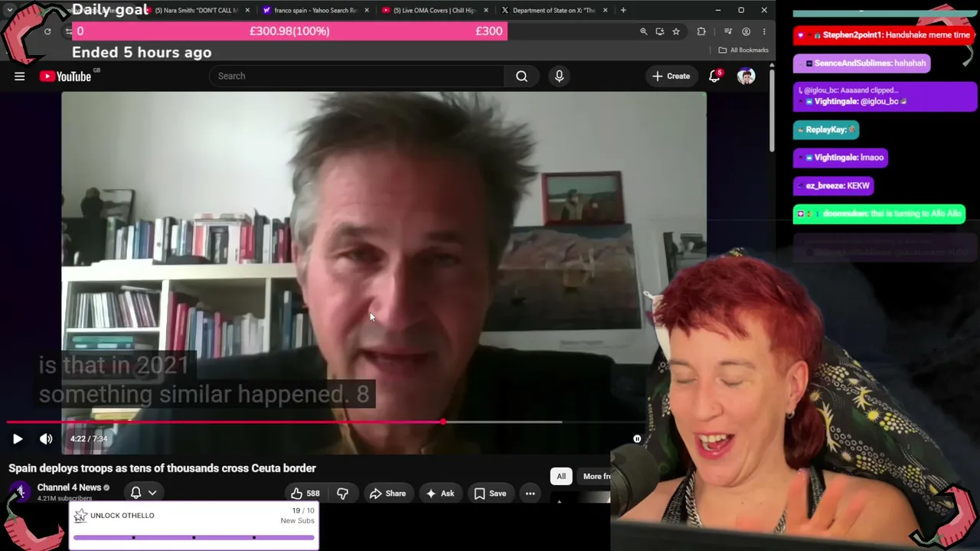Click the channel notification bell
980x551 pixels.
click(136, 493)
